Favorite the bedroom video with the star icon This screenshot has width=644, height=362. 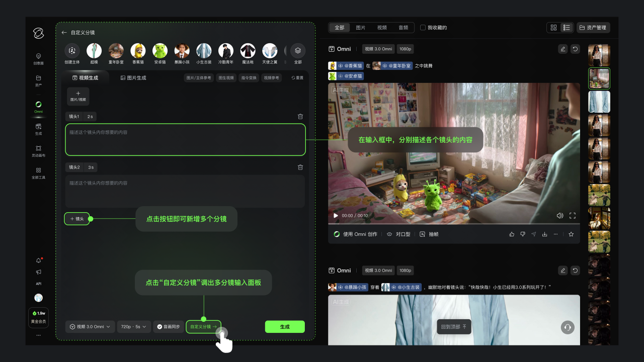[x=571, y=234]
